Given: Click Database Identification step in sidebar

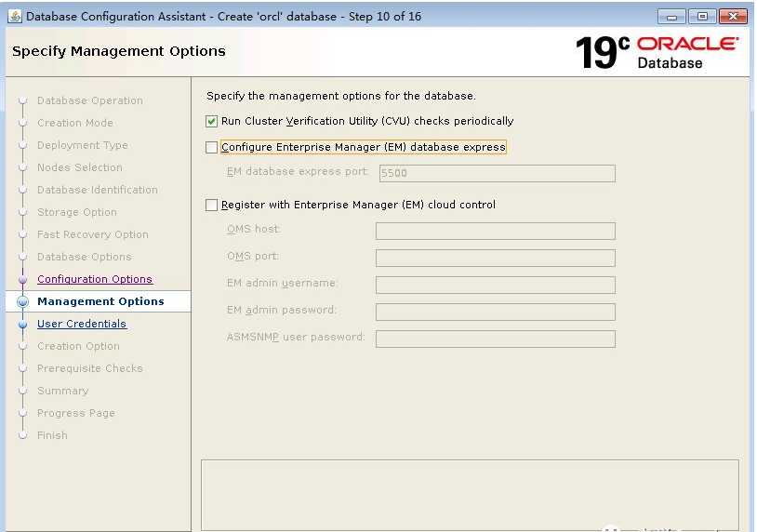Looking at the screenshot, I should (x=98, y=190).
